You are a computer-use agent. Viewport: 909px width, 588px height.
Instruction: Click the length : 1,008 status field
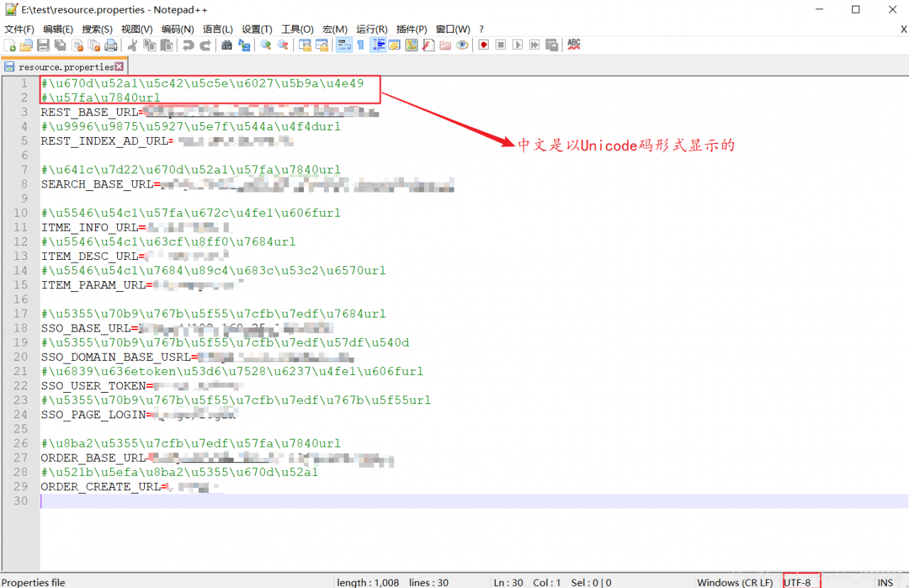368,582
